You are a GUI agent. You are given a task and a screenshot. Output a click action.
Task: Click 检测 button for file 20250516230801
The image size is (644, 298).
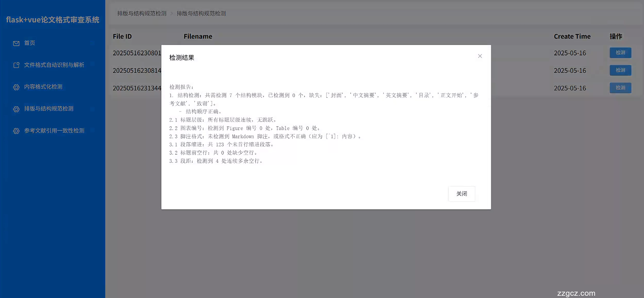click(620, 53)
